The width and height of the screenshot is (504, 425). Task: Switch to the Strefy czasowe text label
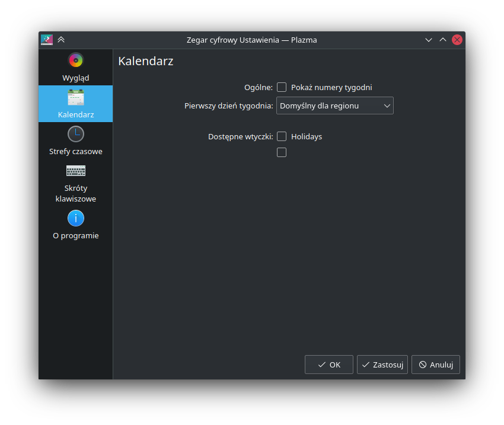pos(75,151)
